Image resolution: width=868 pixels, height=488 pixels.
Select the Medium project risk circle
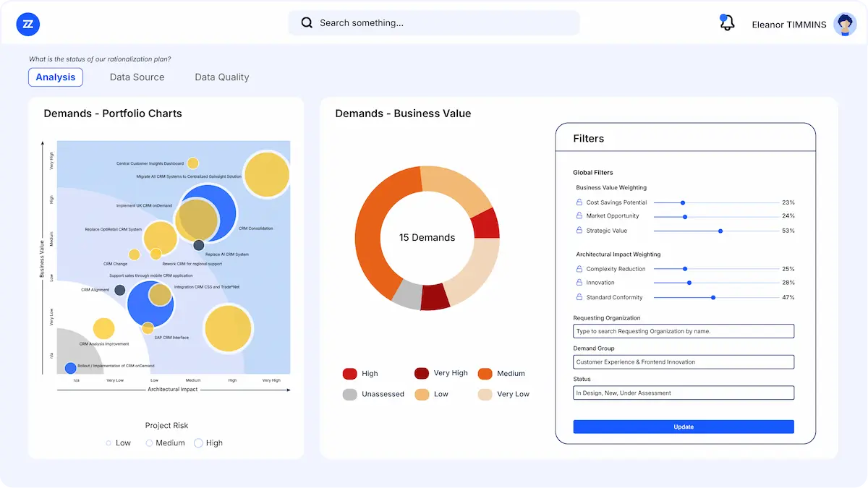click(150, 443)
